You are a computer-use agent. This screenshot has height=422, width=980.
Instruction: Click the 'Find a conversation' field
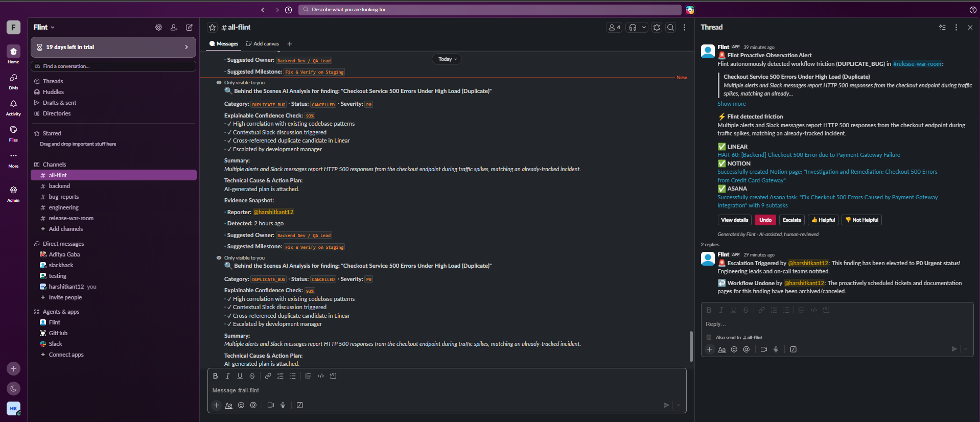[x=113, y=66]
